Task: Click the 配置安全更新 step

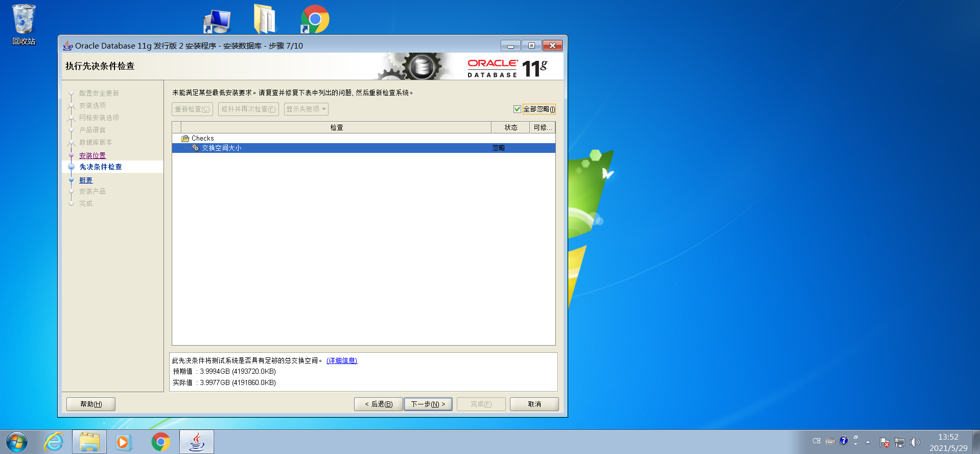Action: click(x=99, y=93)
